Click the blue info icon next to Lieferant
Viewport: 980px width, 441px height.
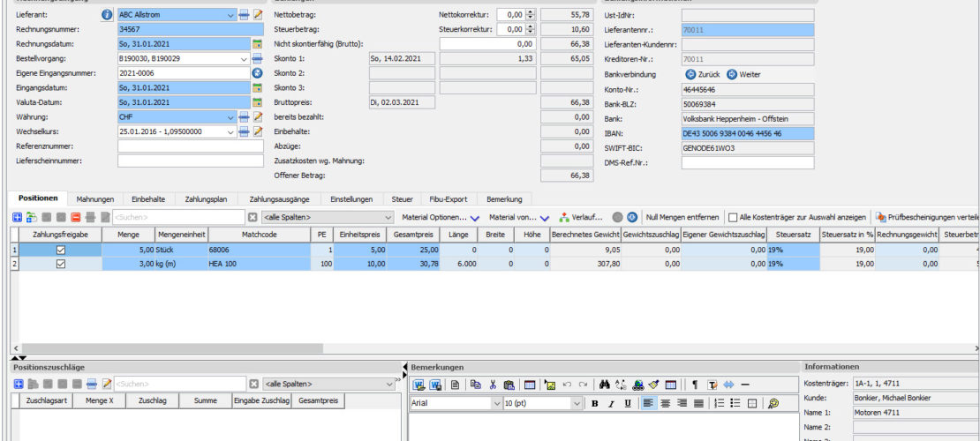click(x=107, y=14)
